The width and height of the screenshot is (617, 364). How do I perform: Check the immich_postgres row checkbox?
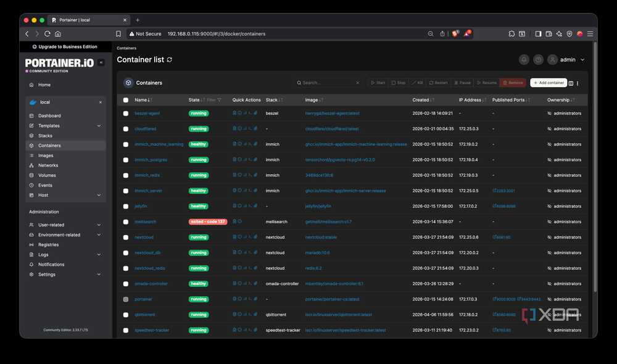click(x=125, y=160)
